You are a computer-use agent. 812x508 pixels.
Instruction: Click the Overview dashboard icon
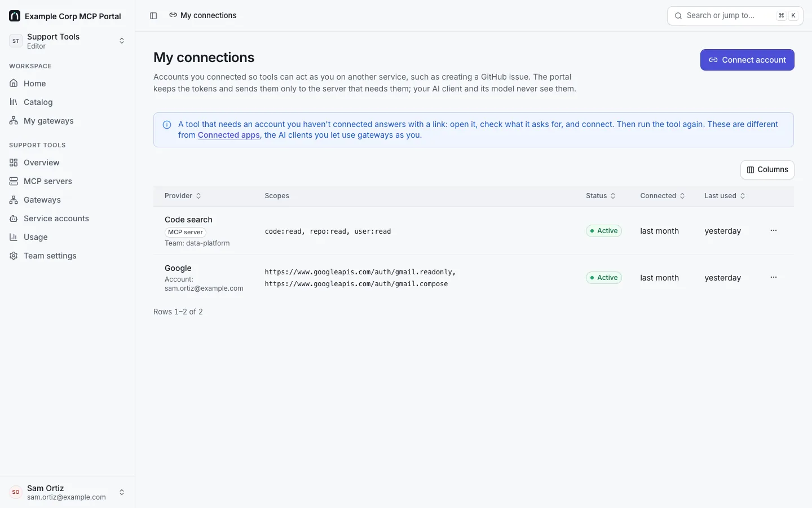pos(14,163)
